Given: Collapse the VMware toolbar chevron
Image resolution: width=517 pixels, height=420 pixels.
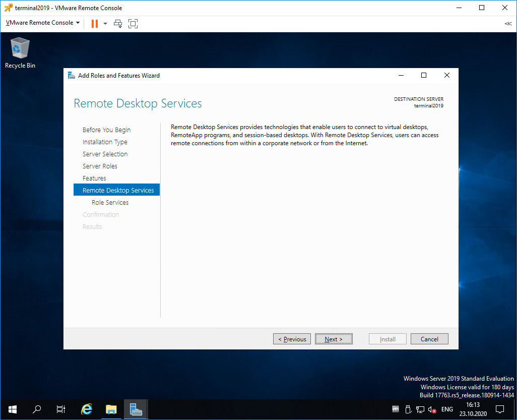Looking at the screenshot, I should (x=508, y=23).
